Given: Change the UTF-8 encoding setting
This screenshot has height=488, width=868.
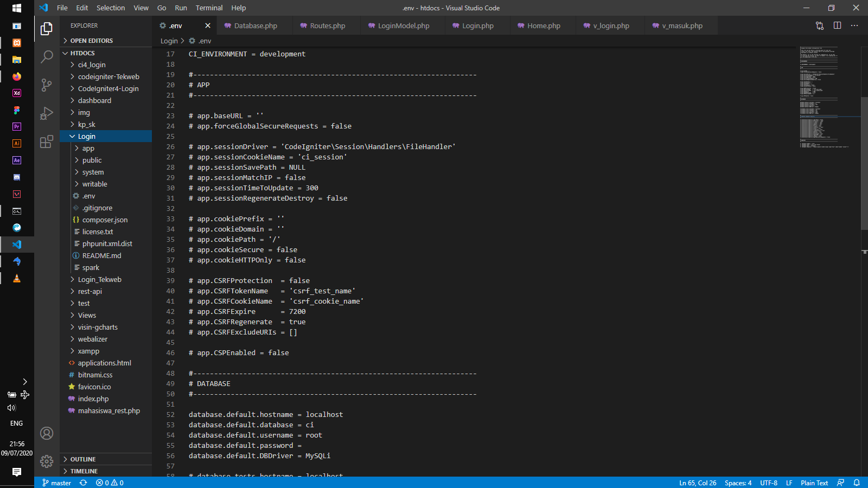Looking at the screenshot, I should 769,483.
